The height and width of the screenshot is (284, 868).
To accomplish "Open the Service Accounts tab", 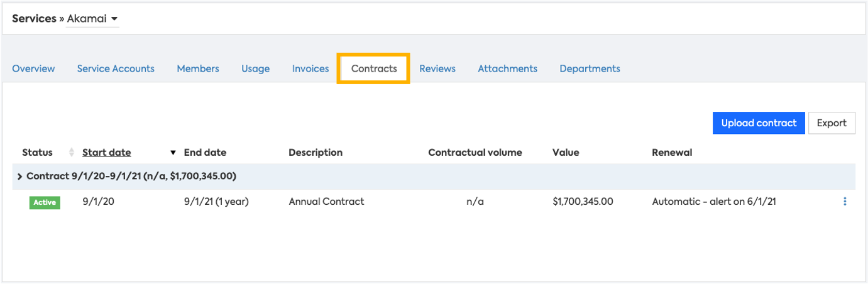I will [x=116, y=68].
